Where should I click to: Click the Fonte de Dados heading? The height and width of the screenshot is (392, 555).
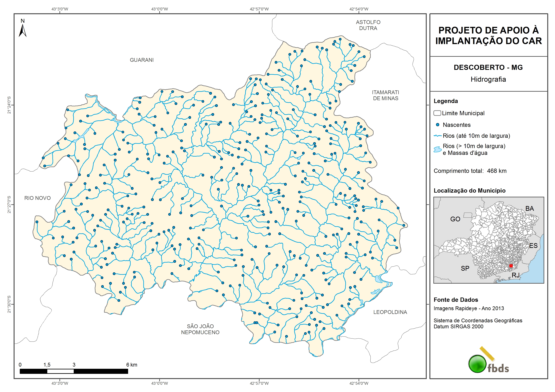456,300
